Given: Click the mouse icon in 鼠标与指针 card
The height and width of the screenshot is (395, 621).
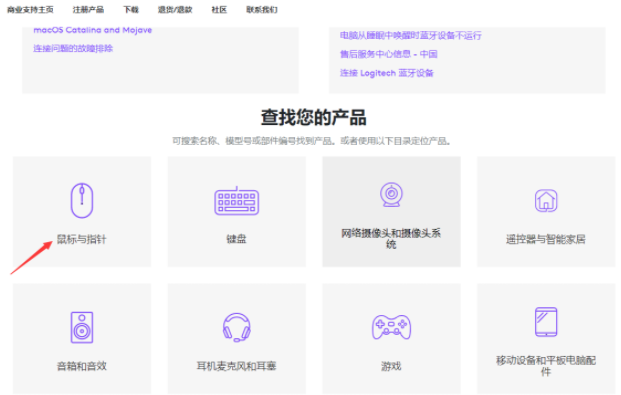Looking at the screenshot, I should click(x=82, y=200).
